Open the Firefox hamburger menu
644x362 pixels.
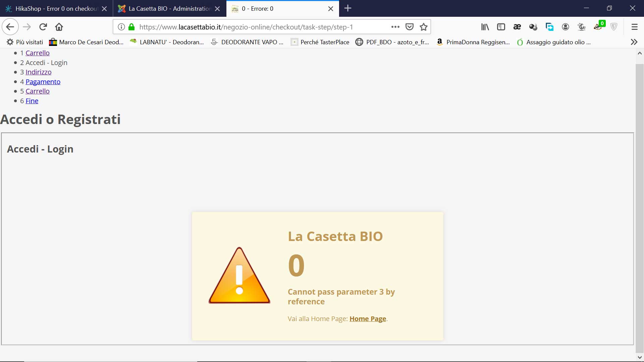pyautogui.click(x=634, y=27)
